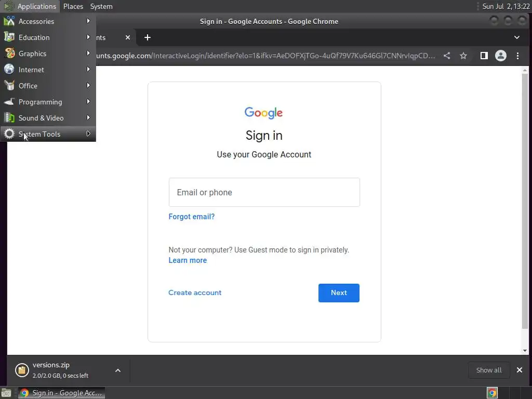Open versions.zip download item
This screenshot has width=532, height=399.
tap(61, 370)
